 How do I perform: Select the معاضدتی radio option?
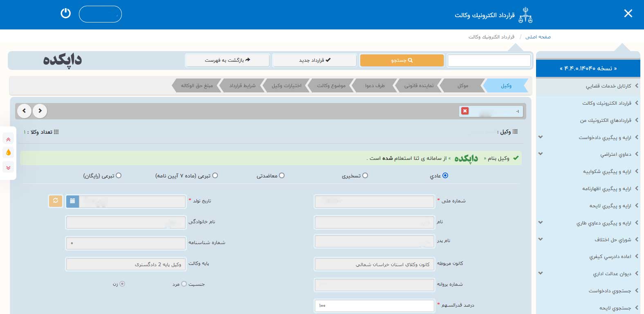(x=282, y=175)
